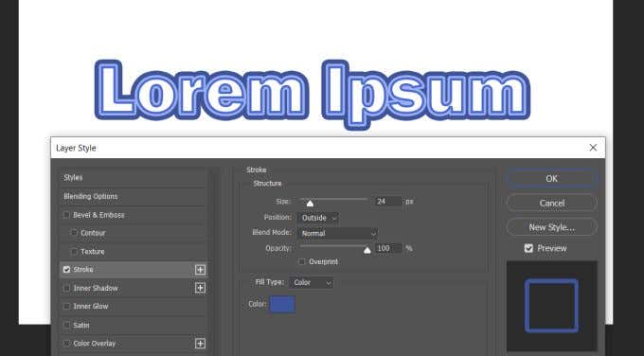Image resolution: width=644 pixels, height=356 pixels.
Task: Click the Size value field
Action: [x=388, y=202]
